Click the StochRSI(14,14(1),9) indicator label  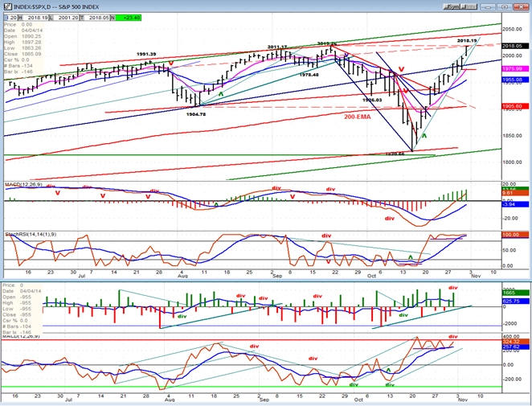[x=31, y=234]
